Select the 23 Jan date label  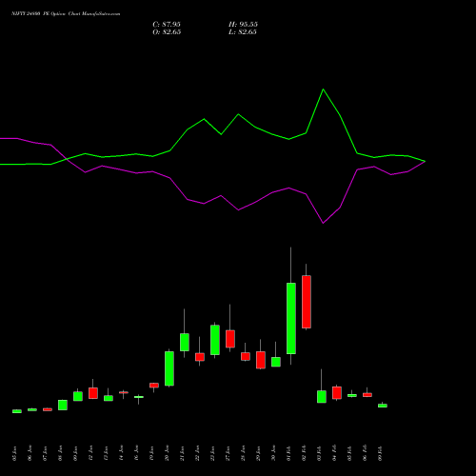point(212,453)
